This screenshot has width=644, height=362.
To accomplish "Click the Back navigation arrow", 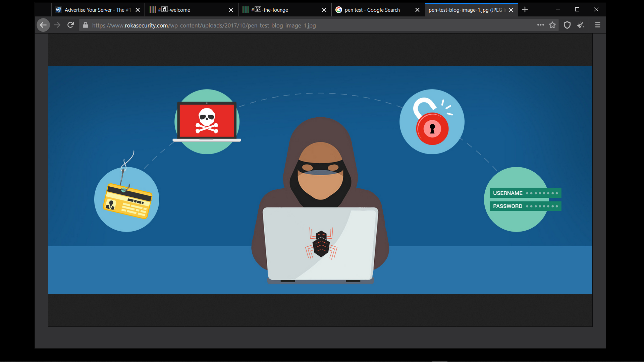I will (x=43, y=25).
